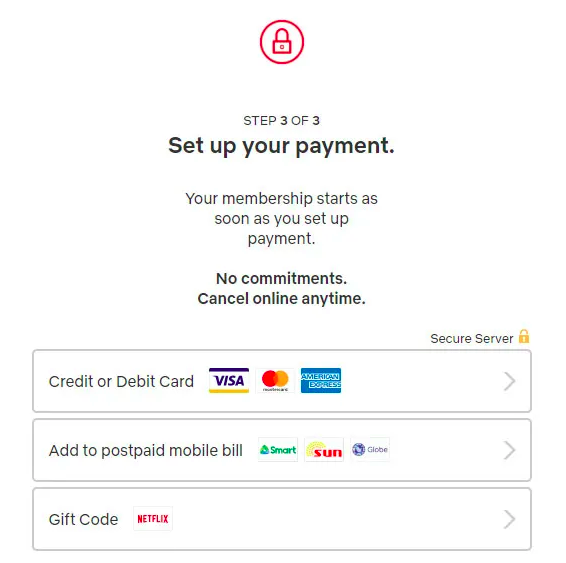The height and width of the screenshot is (563, 566).
Task: Select the American Express logo
Action: click(x=321, y=380)
